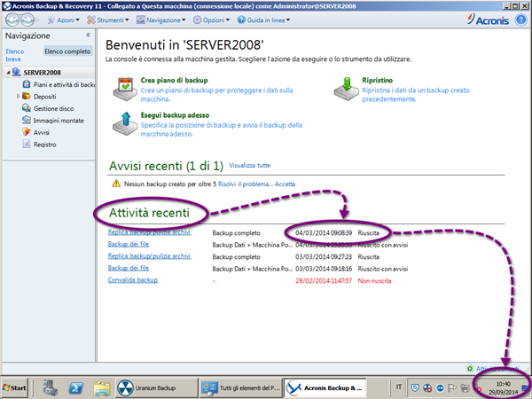Open first Replica backup/pulizia archivi activity
532x399 pixels.
149,232
